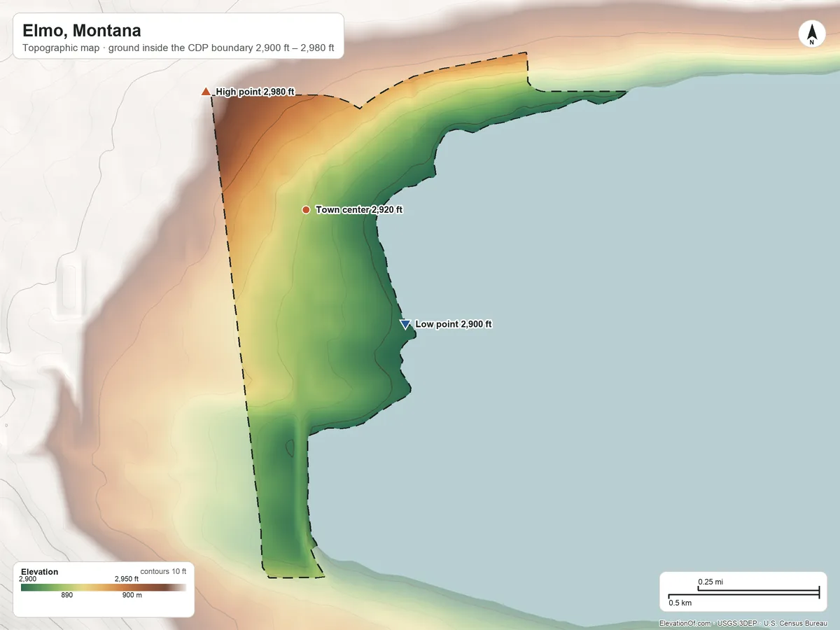Click the 'High point 2,980 ft' label
The height and width of the screenshot is (630, 840).
(x=255, y=92)
